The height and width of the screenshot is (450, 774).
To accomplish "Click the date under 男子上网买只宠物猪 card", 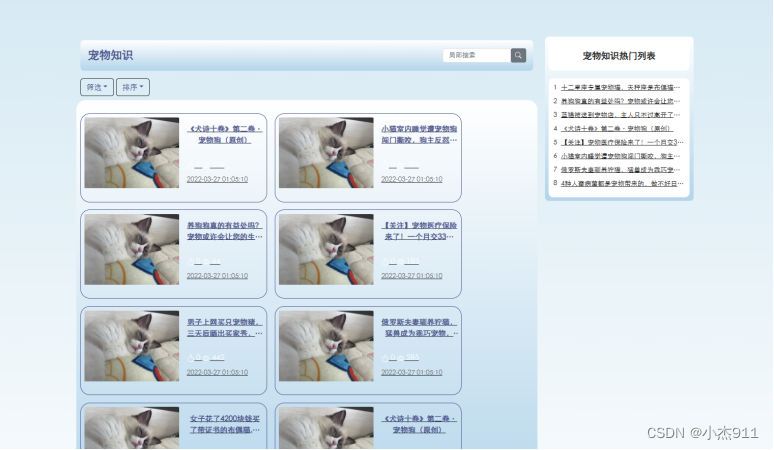I will click(217, 373).
